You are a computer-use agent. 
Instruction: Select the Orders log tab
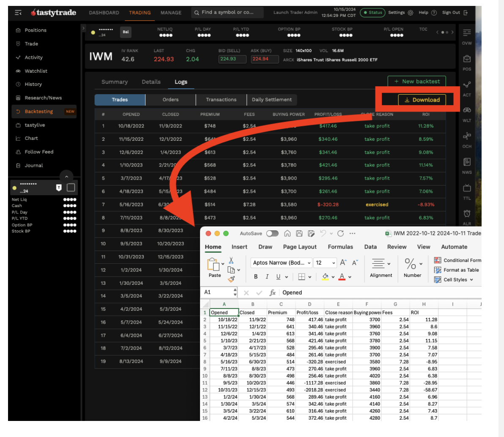click(170, 100)
